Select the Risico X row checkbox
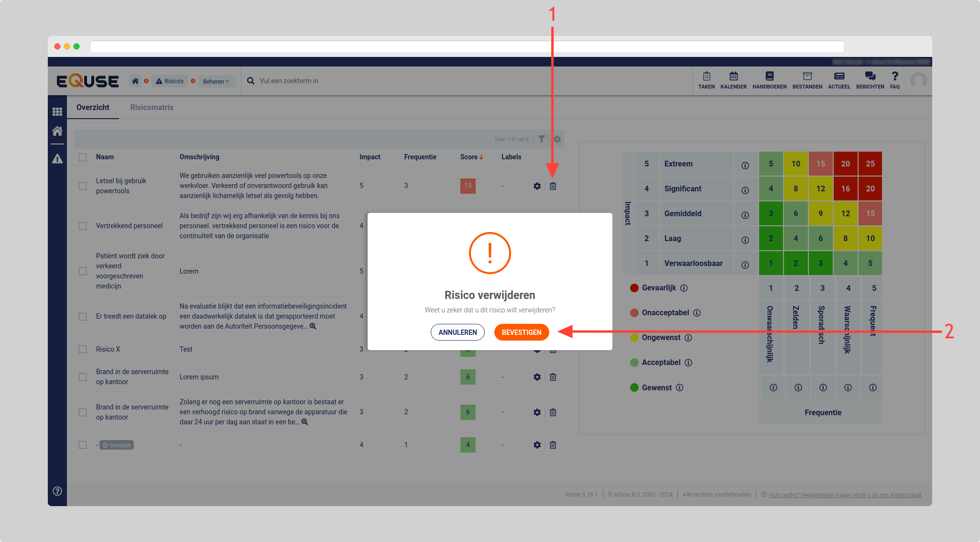The height and width of the screenshot is (542, 980). 83,349
